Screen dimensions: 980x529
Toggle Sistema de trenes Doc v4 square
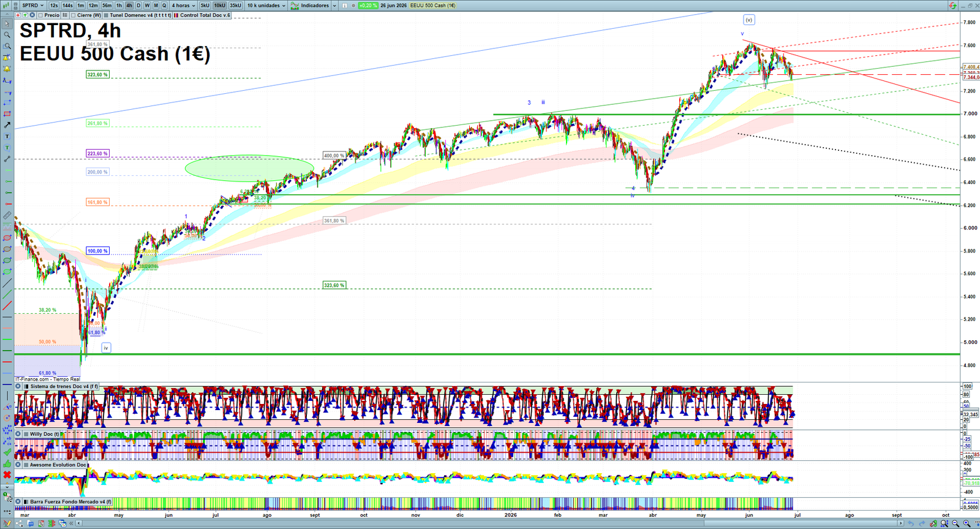26,387
